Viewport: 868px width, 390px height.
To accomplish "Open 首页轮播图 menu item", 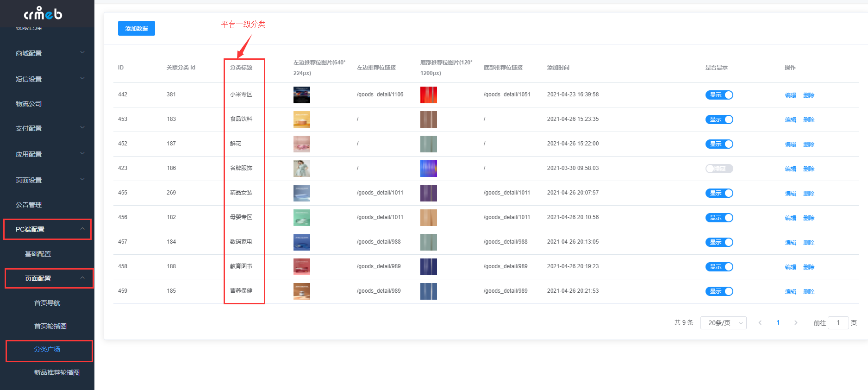I will 50,326.
